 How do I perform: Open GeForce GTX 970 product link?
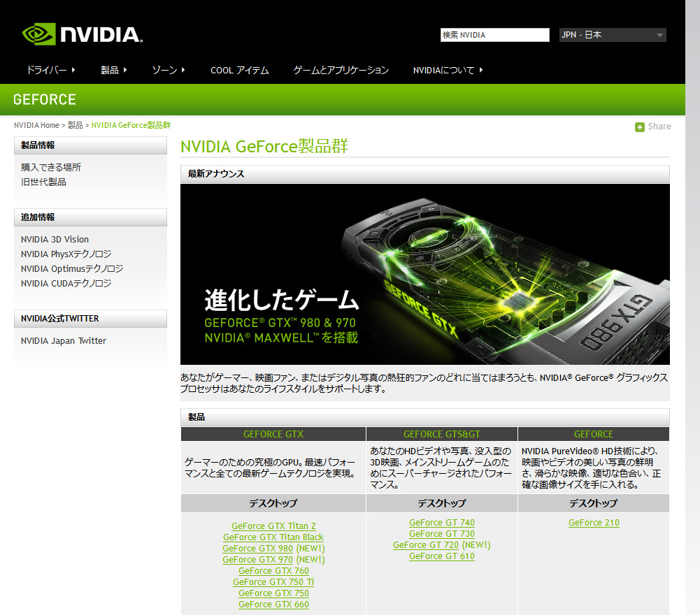(x=257, y=560)
